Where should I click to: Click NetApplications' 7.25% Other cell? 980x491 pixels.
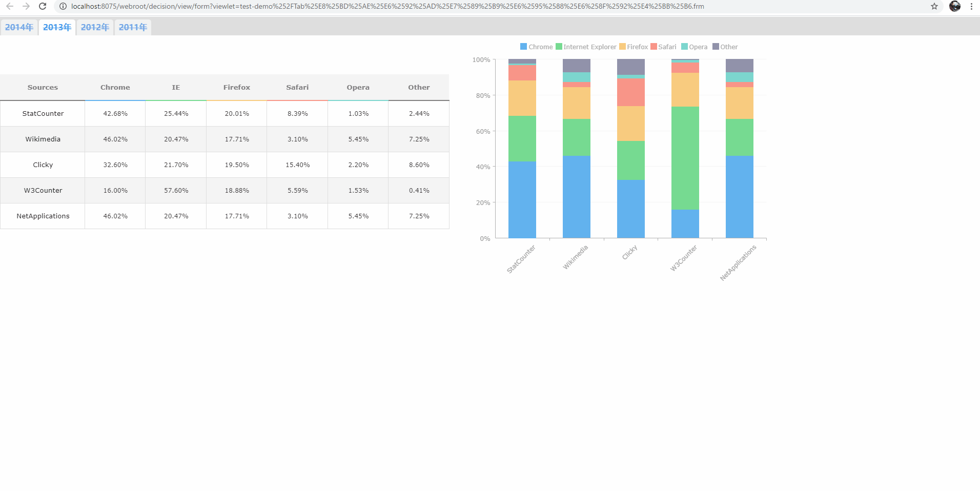(419, 216)
